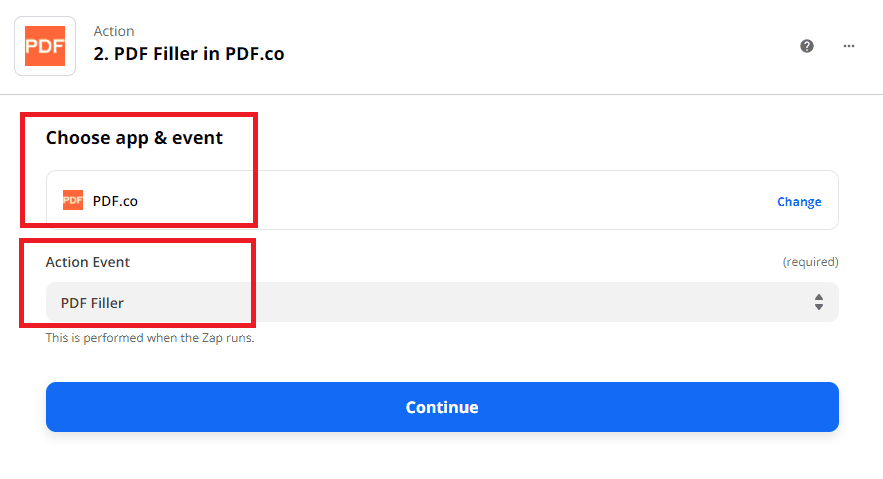Click the 'PDF Filler' selected value text

coord(92,303)
